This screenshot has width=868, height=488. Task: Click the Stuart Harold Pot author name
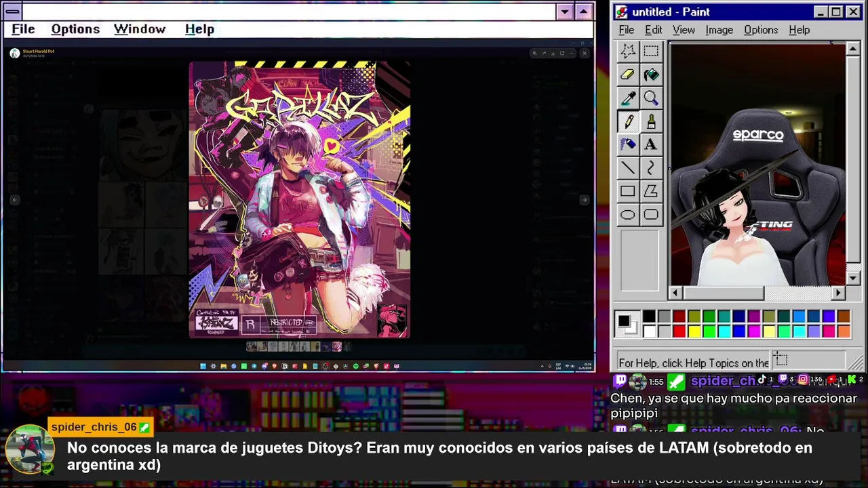[39, 51]
